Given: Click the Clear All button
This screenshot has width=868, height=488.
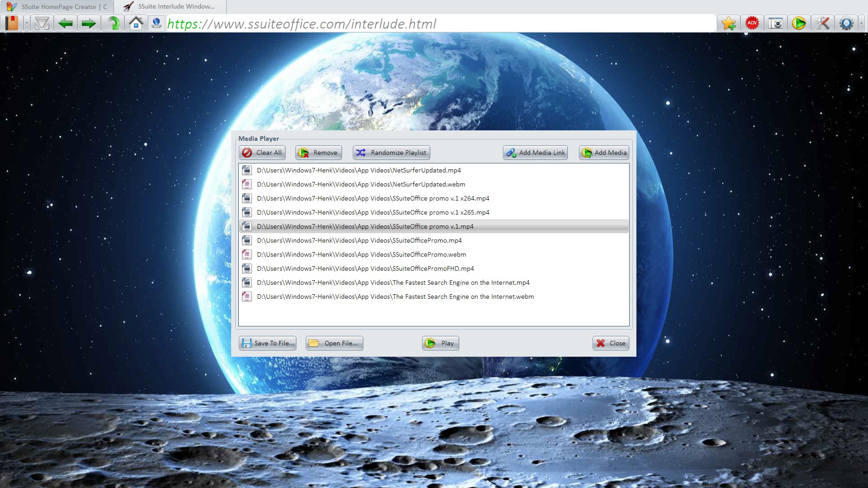Looking at the screenshot, I should point(262,153).
